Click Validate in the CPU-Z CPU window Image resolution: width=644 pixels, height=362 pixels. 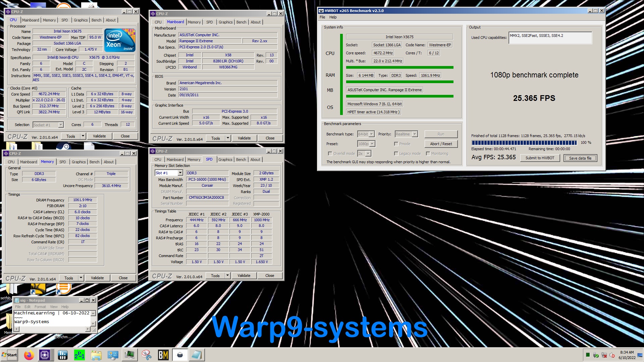99,136
